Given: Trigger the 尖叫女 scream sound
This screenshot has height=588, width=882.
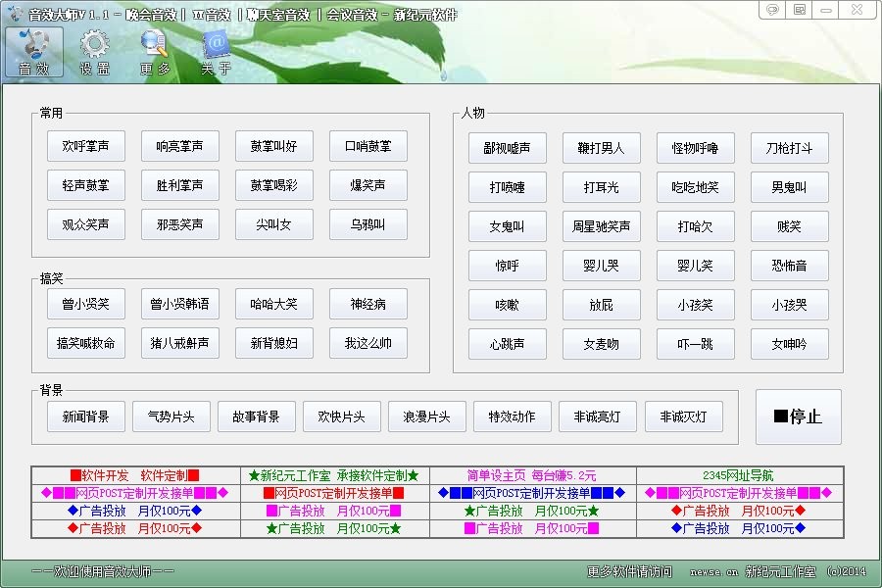Looking at the screenshot, I should pos(274,225).
